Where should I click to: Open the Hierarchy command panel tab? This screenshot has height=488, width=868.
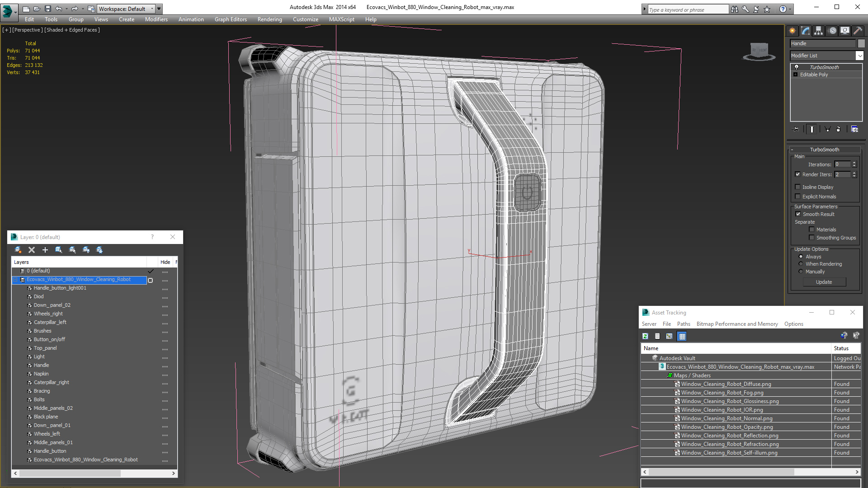point(818,31)
